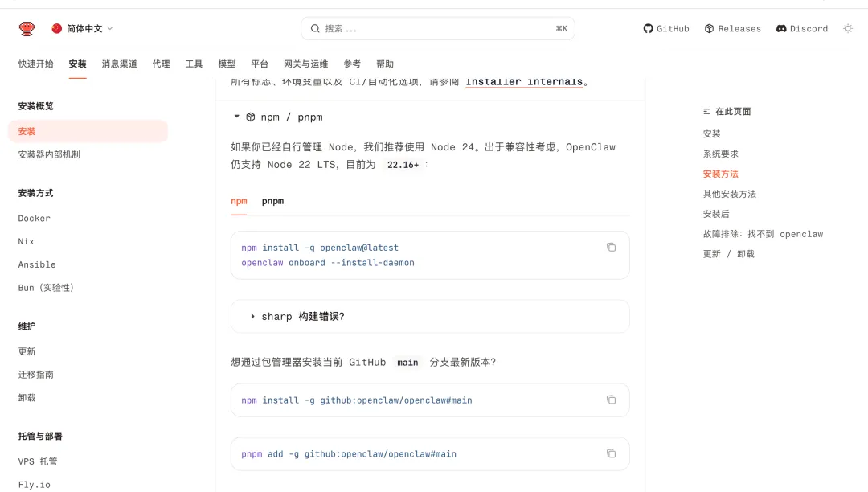The height and width of the screenshot is (492, 868).
Task: Click the GitHub octocat icon
Action: 649,28
